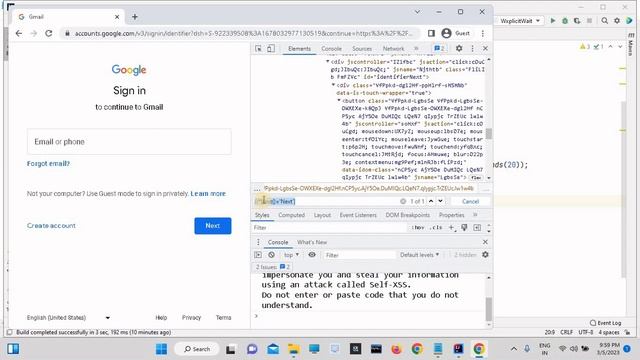640x360 pixels.
Task: Toggle the :hov element state panel
Action: tap(418, 228)
